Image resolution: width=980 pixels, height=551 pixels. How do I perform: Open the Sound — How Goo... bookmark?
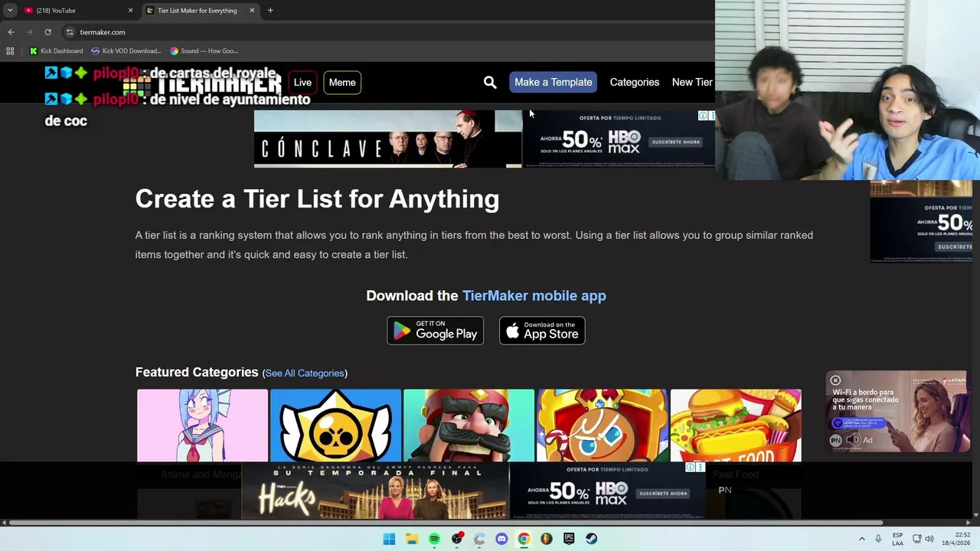point(204,51)
